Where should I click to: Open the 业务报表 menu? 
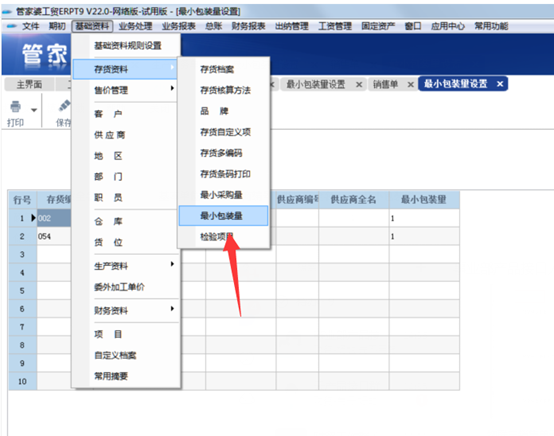coord(178,26)
